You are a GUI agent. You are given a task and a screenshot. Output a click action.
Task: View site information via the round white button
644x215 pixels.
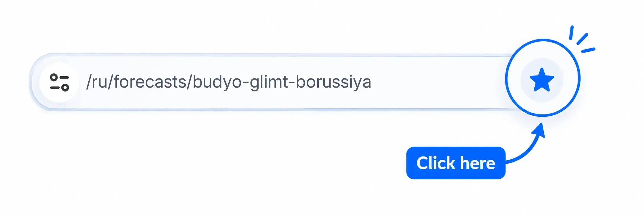(x=59, y=82)
